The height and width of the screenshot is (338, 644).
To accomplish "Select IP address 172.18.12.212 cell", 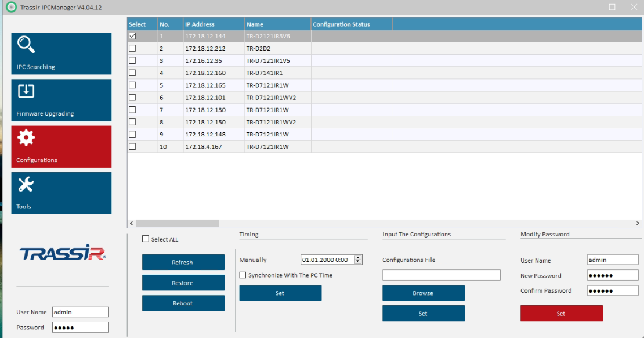I will click(x=214, y=49).
